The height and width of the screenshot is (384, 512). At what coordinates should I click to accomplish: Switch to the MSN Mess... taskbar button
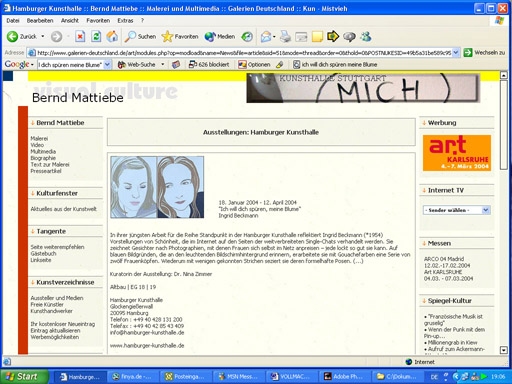[239, 377]
